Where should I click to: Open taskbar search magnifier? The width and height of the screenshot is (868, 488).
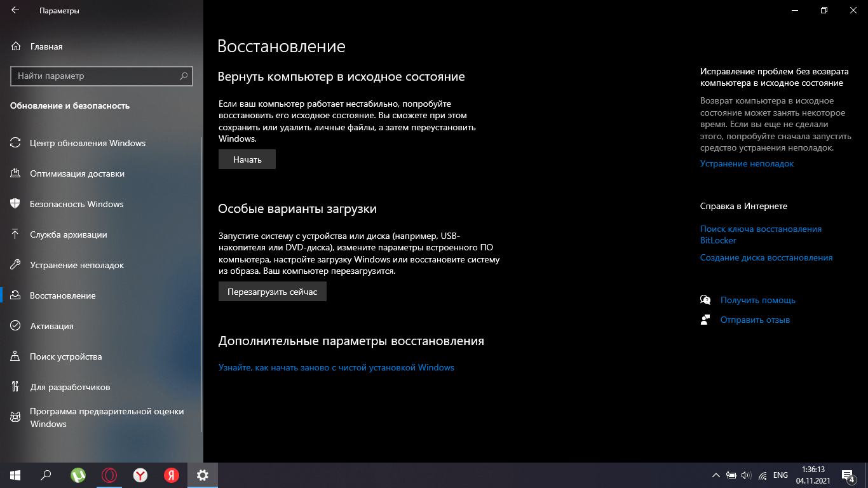(46, 475)
